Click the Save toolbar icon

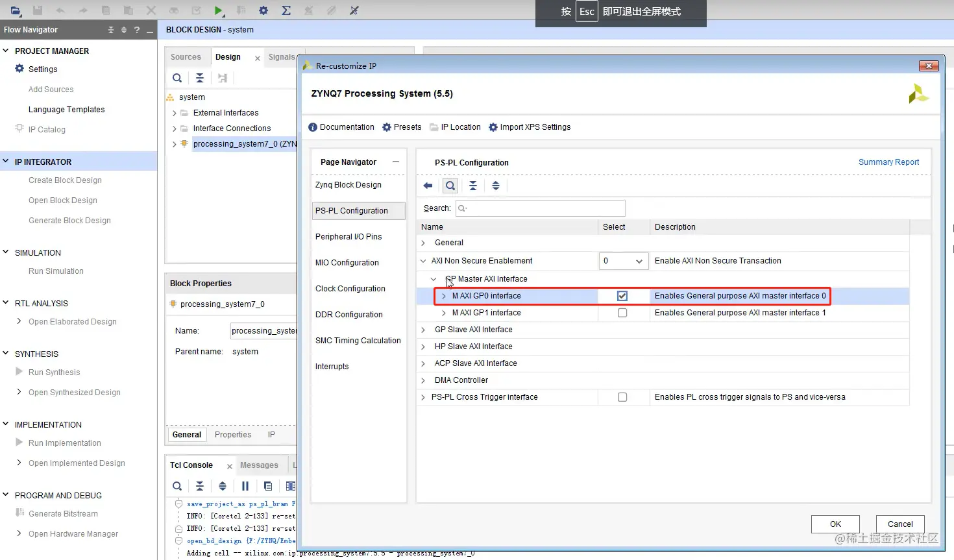coord(38,10)
